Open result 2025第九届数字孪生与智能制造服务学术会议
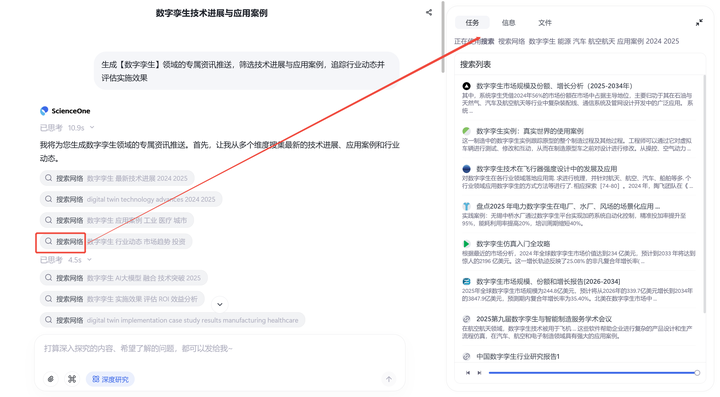 (x=544, y=319)
